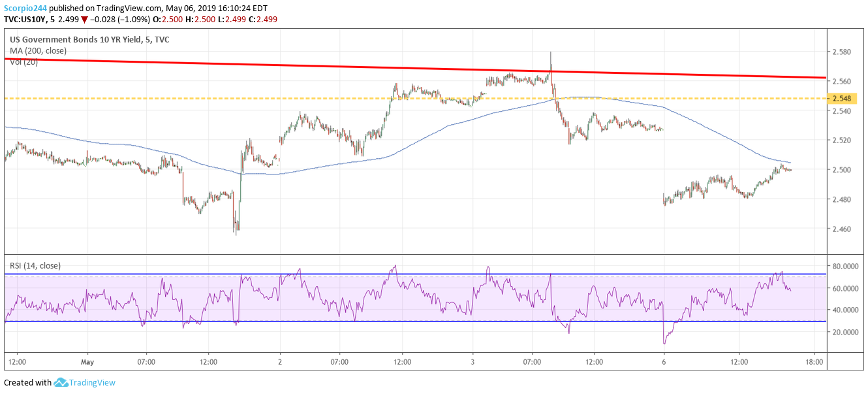Viewport: 868px width, 394px height.
Task: Open the RSI (14, close) indicator label
Action: click(x=35, y=265)
